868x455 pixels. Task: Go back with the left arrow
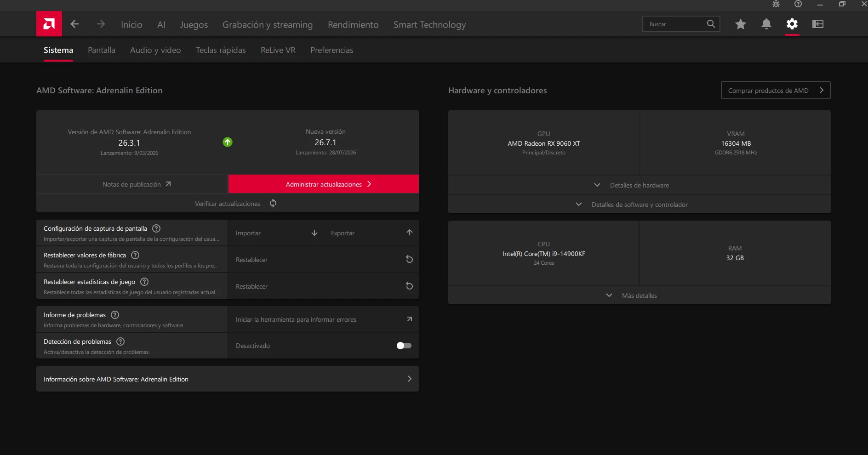click(74, 24)
